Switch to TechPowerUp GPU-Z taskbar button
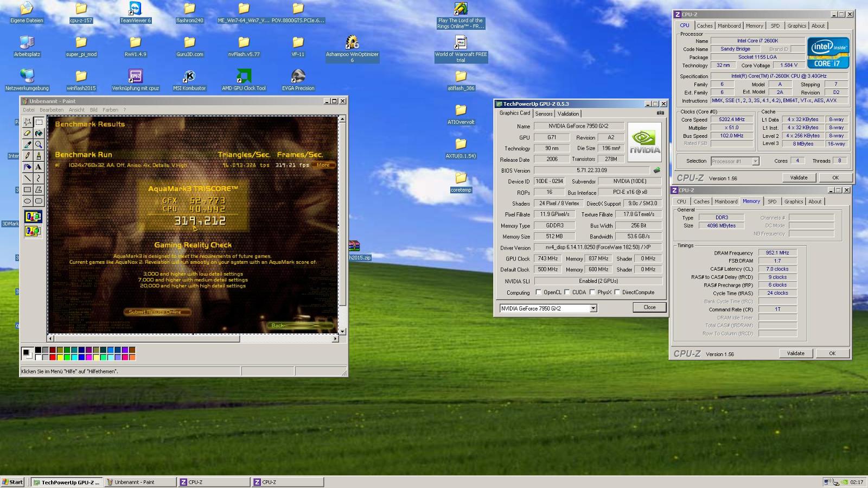 click(x=66, y=482)
